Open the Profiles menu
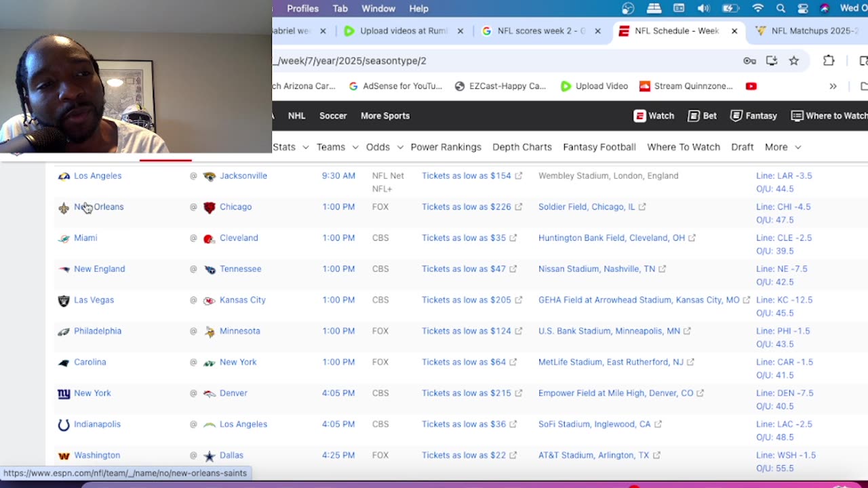 (302, 8)
